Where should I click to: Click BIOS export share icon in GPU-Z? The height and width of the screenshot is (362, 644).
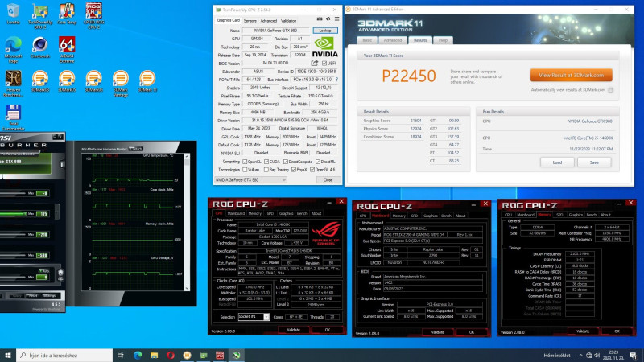pos(315,64)
